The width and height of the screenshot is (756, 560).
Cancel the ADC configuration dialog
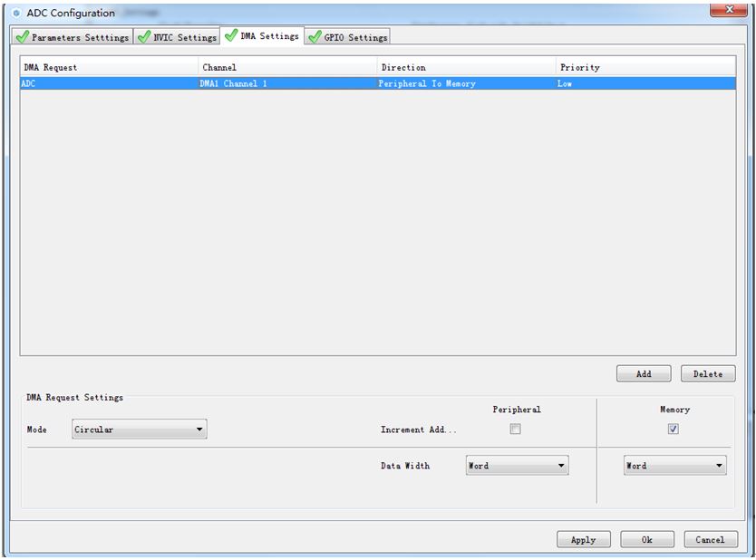coord(709,539)
